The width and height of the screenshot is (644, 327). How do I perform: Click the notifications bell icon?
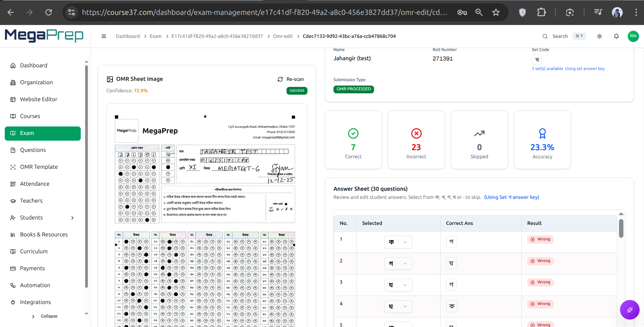pos(616,36)
